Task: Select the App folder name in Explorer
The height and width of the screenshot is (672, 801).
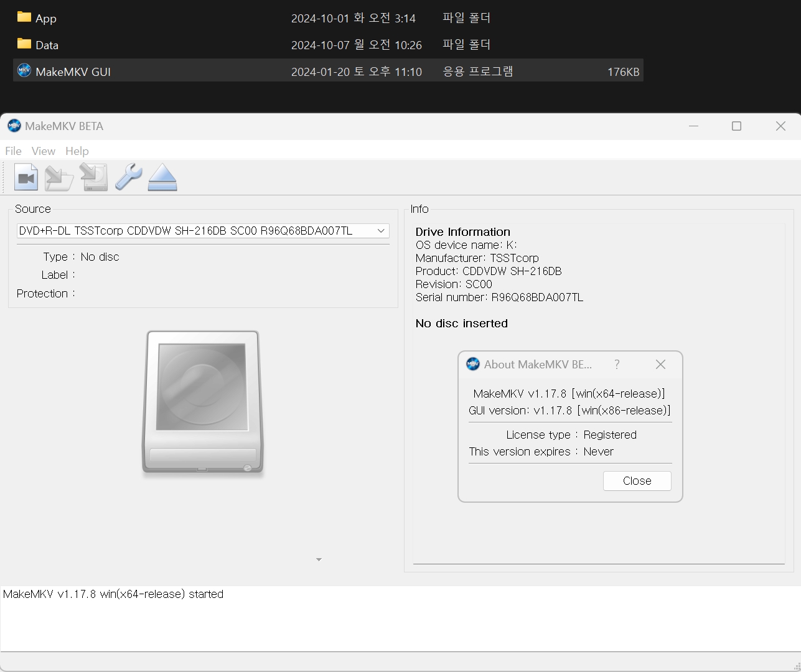Action: 46,19
